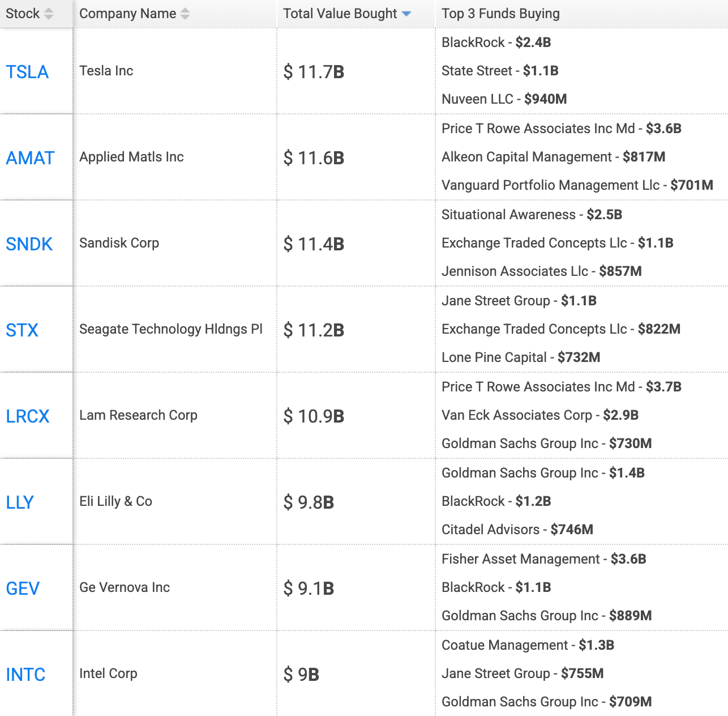728x716 pixels.
Task: Open the TSLA stock link
Action: (27, 72)
